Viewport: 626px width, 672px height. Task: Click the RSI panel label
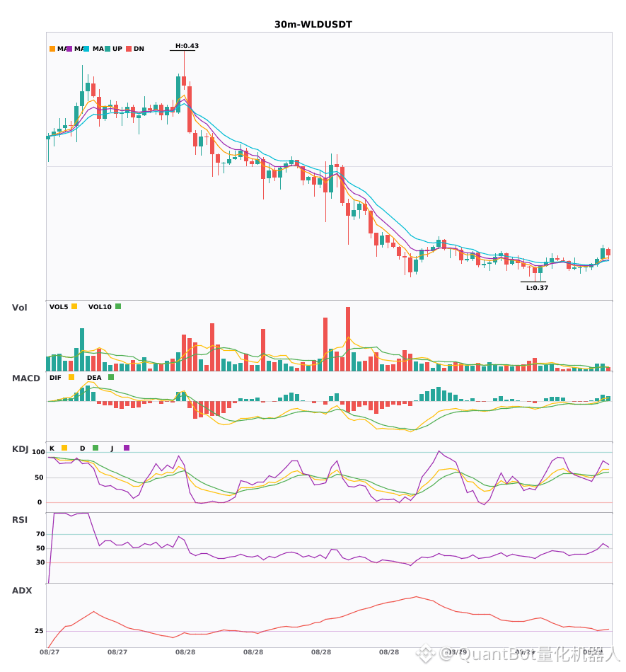[x=20, y=520]
